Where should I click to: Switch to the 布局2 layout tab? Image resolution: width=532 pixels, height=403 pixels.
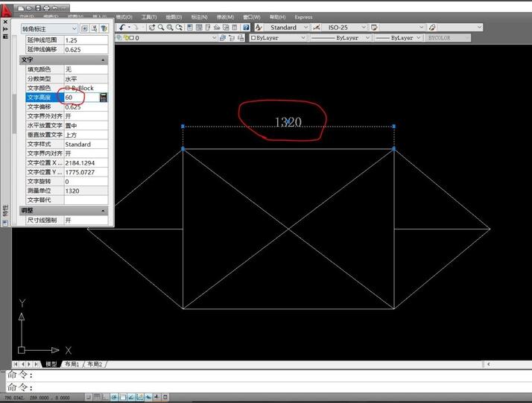[95, 364]
